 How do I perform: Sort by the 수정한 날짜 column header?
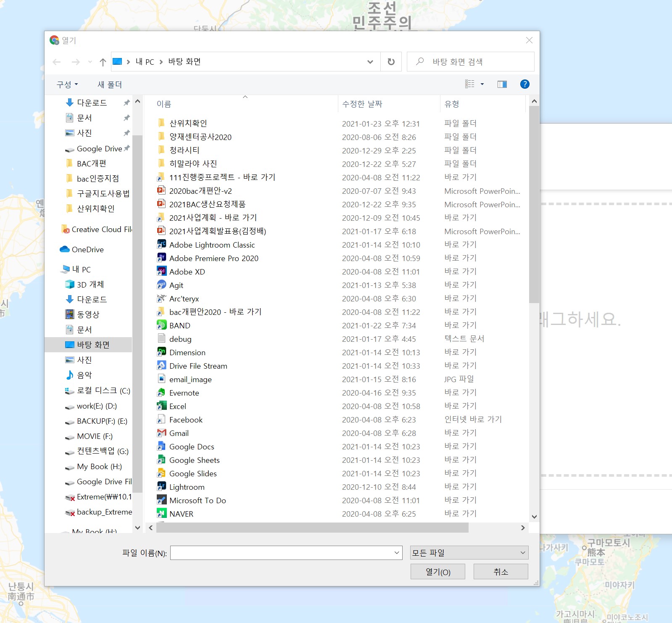tap(362, 104)
